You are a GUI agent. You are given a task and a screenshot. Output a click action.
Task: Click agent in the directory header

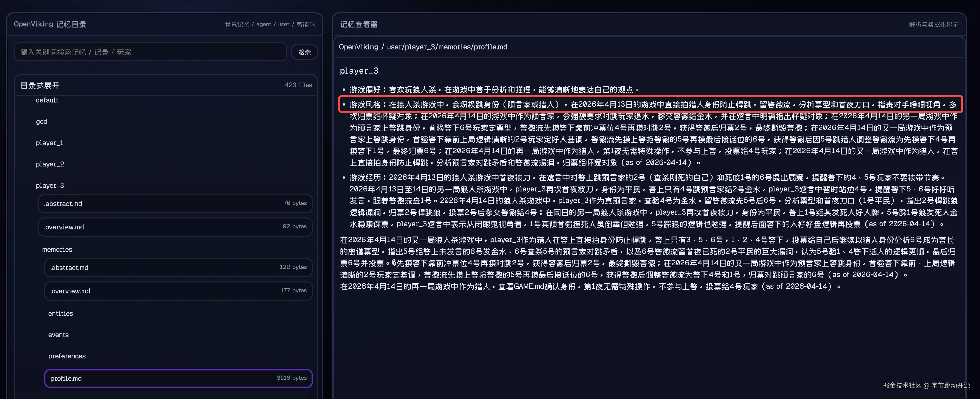click(x=264, y=24)
